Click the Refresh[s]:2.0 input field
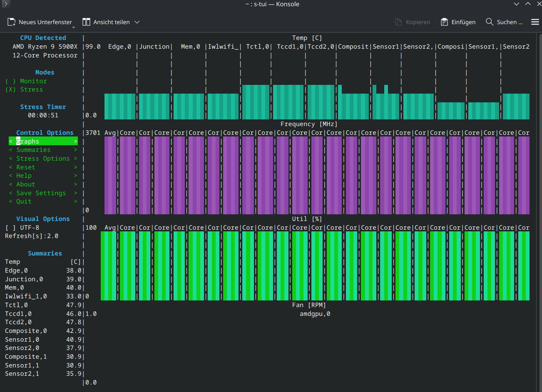This screenshot has width=542, height=392. tap(32, 236)
